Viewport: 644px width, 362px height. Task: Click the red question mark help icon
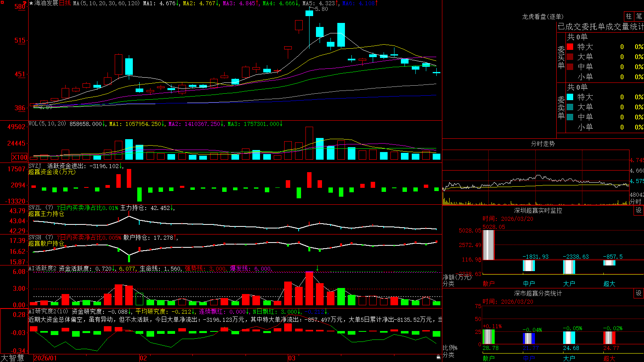pos(25,3)
